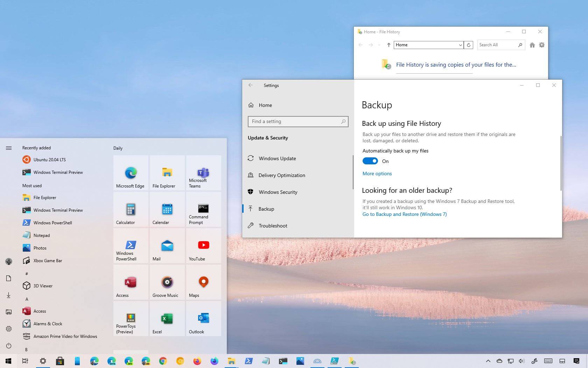Show hidden system tray icons
Viewport: 588px width, 368px height.
tap(488, 361)
